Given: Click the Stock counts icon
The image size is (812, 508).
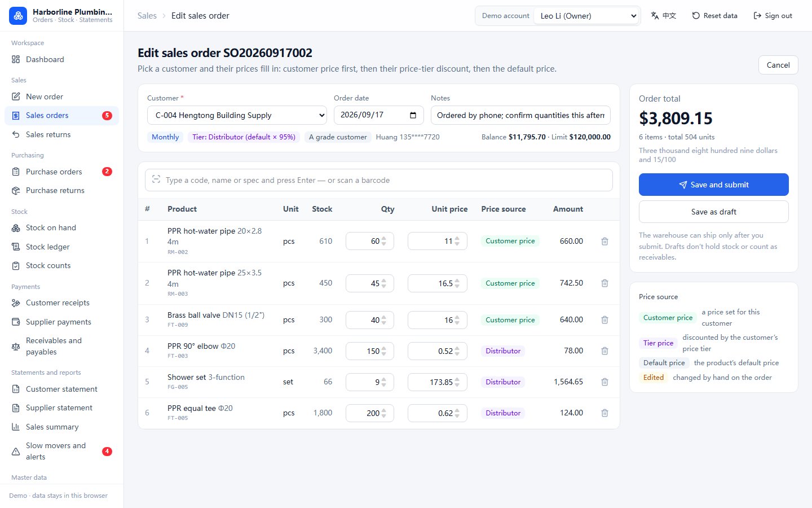Looking at the screenshot, I should coord(16,265).
